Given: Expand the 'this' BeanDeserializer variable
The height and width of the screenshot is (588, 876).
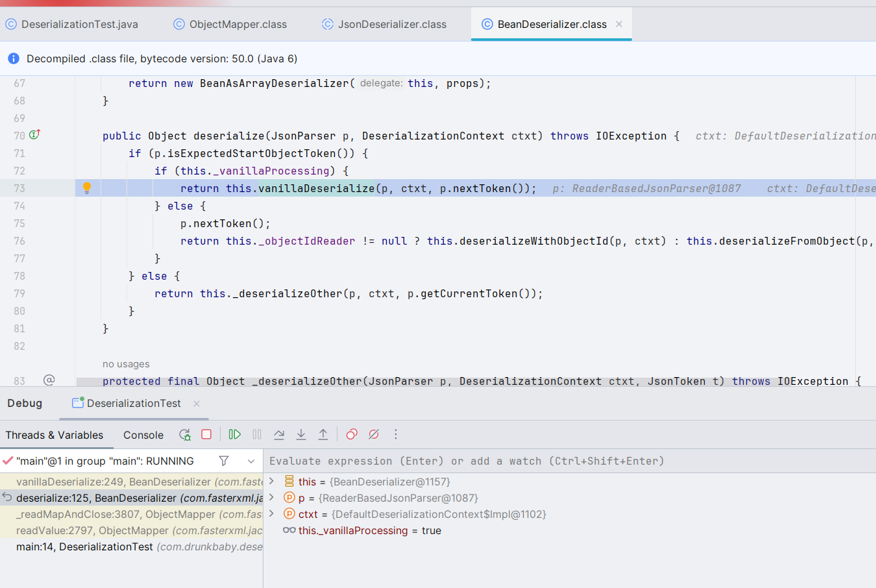Looking at the screenshot, I should coord(272,482).
